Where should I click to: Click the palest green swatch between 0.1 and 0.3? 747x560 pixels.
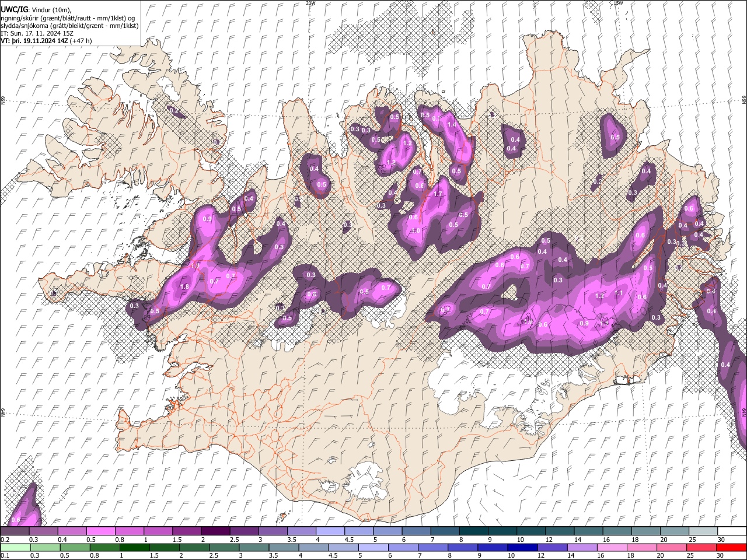(15, 547)
